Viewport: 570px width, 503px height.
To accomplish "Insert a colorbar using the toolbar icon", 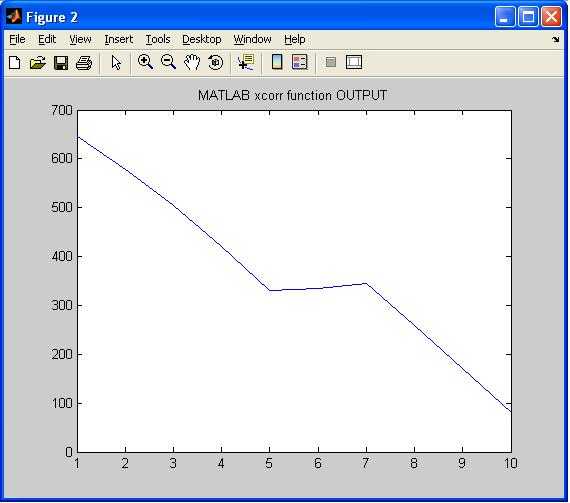I will pyautogui.click(x=277, y=62).
